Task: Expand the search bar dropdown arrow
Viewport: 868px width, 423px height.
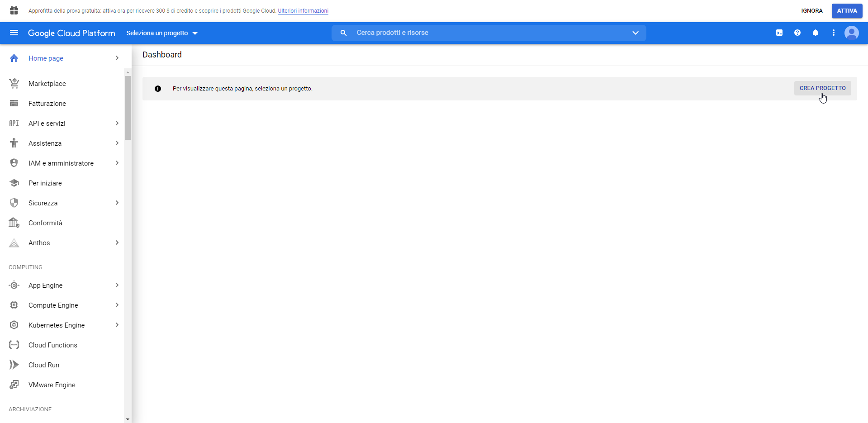Action: pyautogui.click(x=636, y=33)
